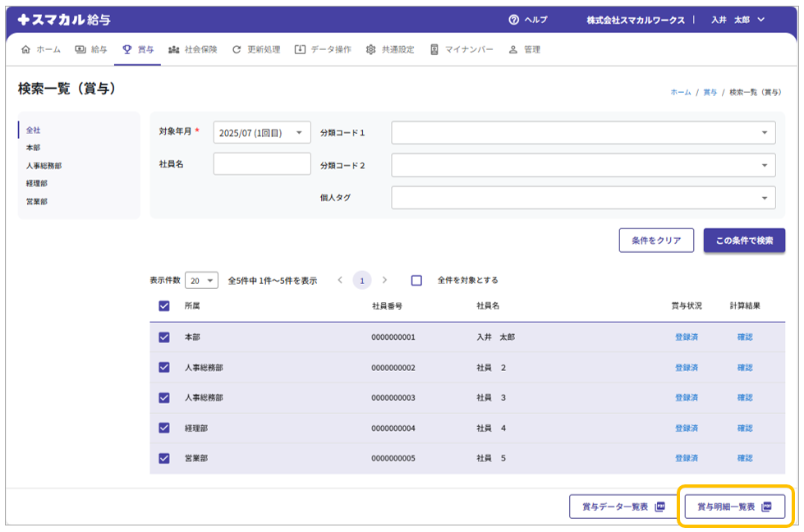Click the 社員名 input field
This screenshot has height=532, width=804.
(262, 164)
